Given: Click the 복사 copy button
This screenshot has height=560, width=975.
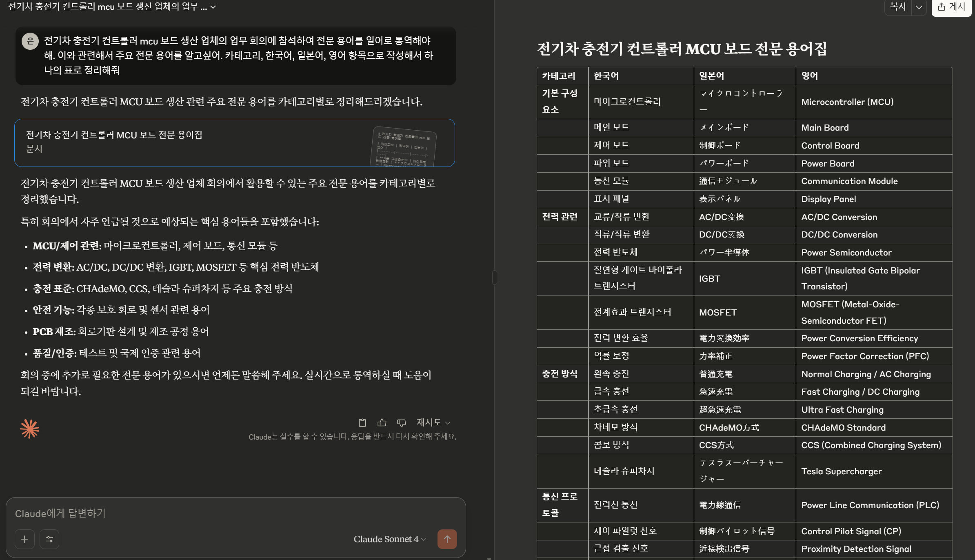Looking at the screenshot, I should [x=898, y=7].
